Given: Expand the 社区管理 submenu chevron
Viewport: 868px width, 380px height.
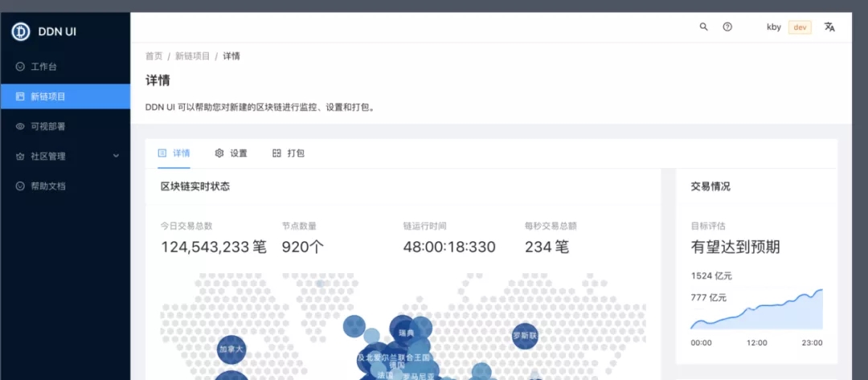Looking at the screenshot, I should click(117, 156).
